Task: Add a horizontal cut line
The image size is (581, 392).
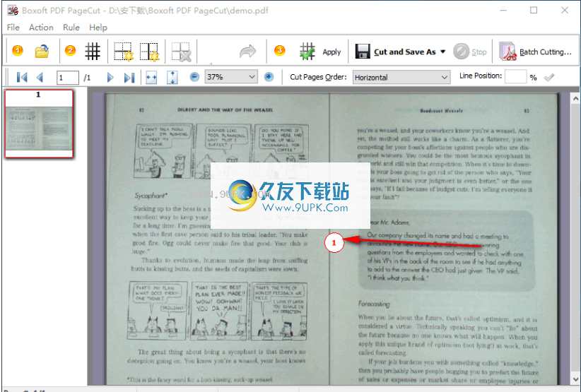Action: click(x=123, y=52)
